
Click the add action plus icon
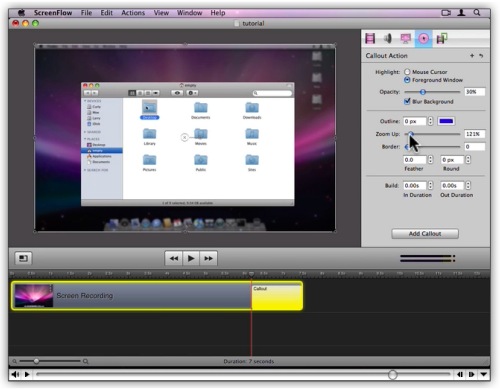click(x=472, y=56)
